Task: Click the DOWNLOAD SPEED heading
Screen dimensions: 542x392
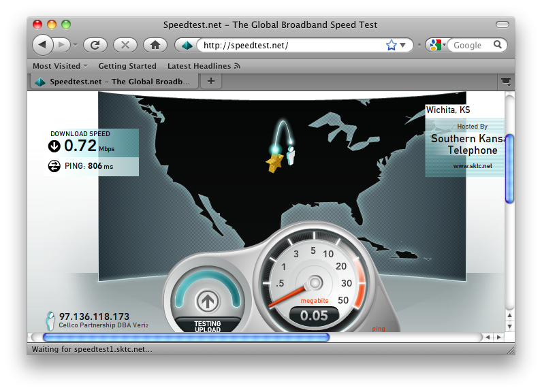Action: [x=80, y=133]
